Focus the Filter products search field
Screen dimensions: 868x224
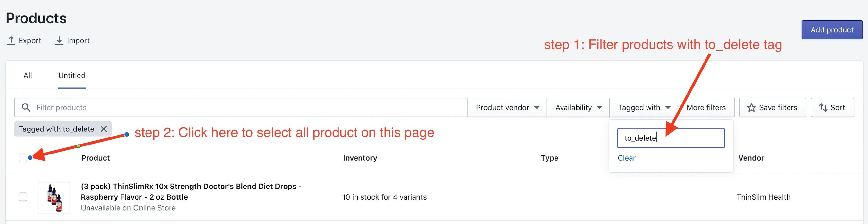[x=241, y=108]
